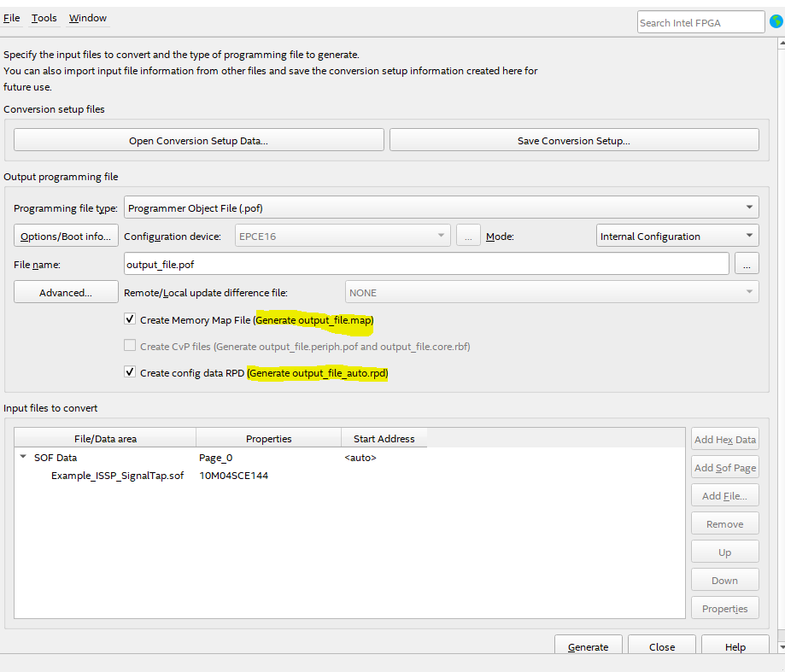The width and height of the screenshot is (785, 672).
Task: Click the Properties button on right side
Action: point(725,608)
